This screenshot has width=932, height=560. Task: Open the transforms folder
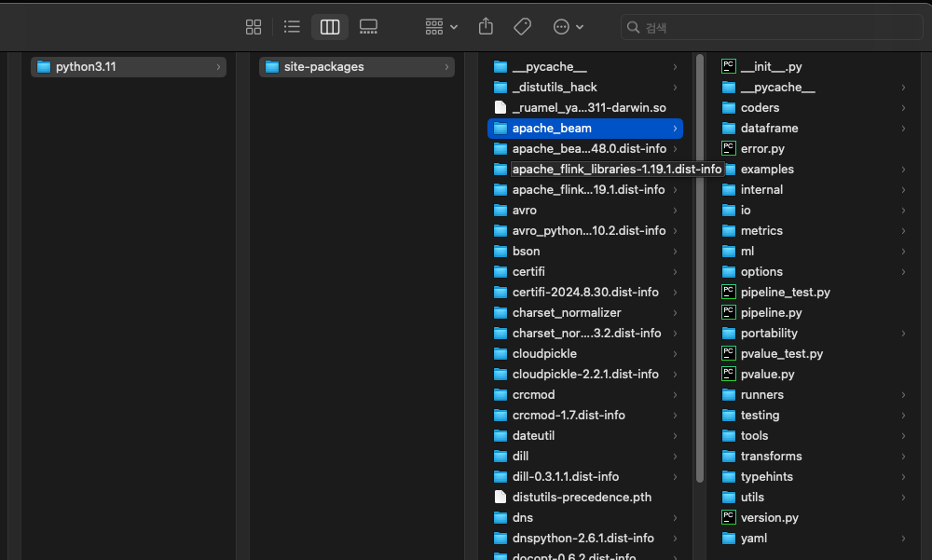click(813, 457)
